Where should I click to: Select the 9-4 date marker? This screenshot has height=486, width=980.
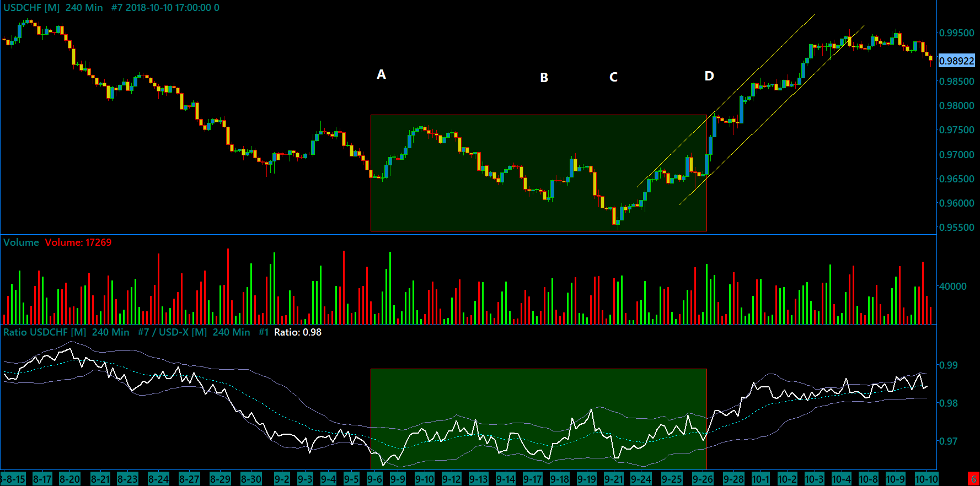328,479
